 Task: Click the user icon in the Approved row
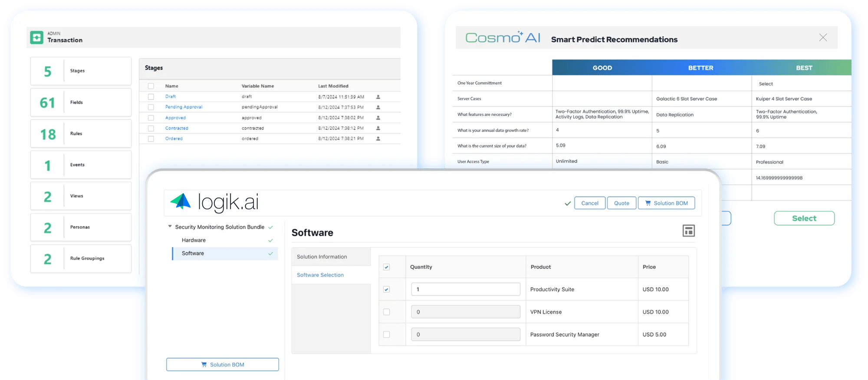click(x=378, y=118)
